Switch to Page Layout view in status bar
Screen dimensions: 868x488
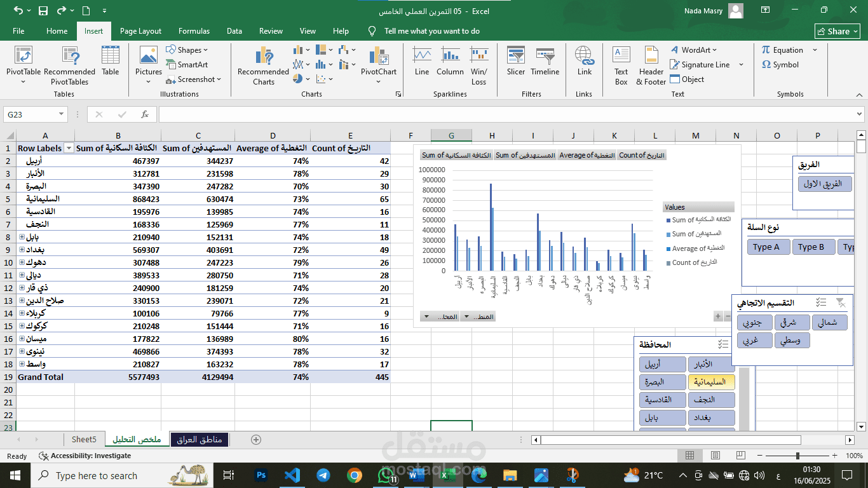coord(715,456)
